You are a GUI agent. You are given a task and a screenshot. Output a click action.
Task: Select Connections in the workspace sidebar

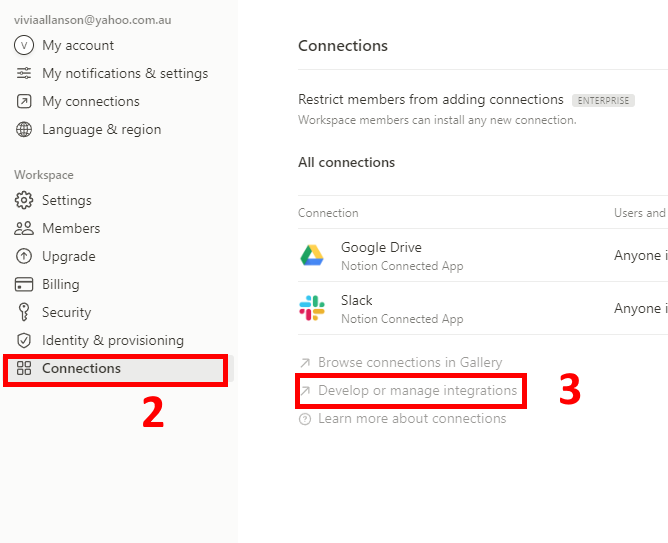click(81, 368)
